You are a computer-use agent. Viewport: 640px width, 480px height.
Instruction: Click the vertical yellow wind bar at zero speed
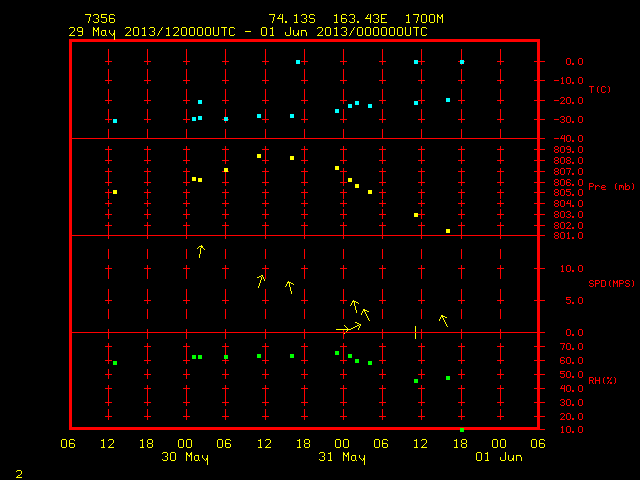pos(416,332)
